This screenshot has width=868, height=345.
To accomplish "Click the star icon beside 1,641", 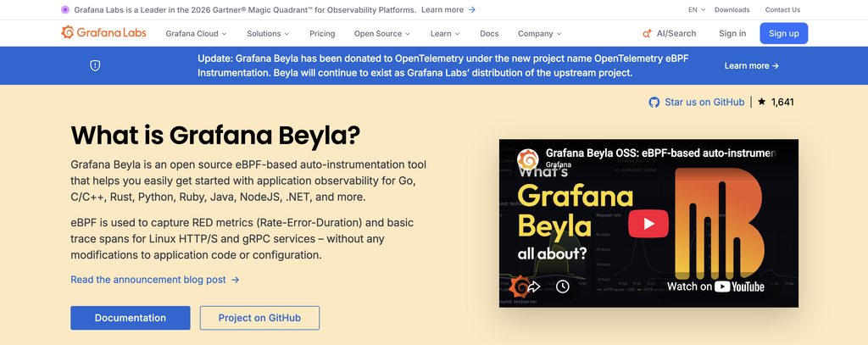I will click(762, 102).
